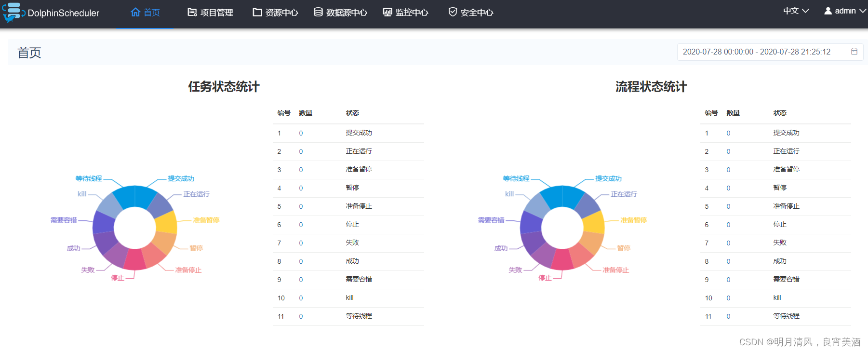The image size is (868, 351).
Task: Click the home icon next to 首页
Action: click(135, 12)
